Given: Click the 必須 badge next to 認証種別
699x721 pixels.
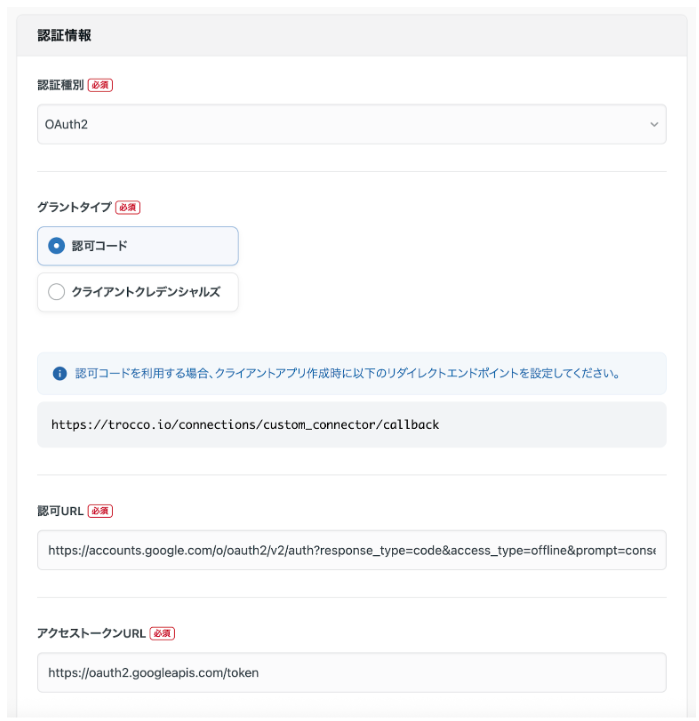Looking at the screenshot, I should [x=100, y=85].
